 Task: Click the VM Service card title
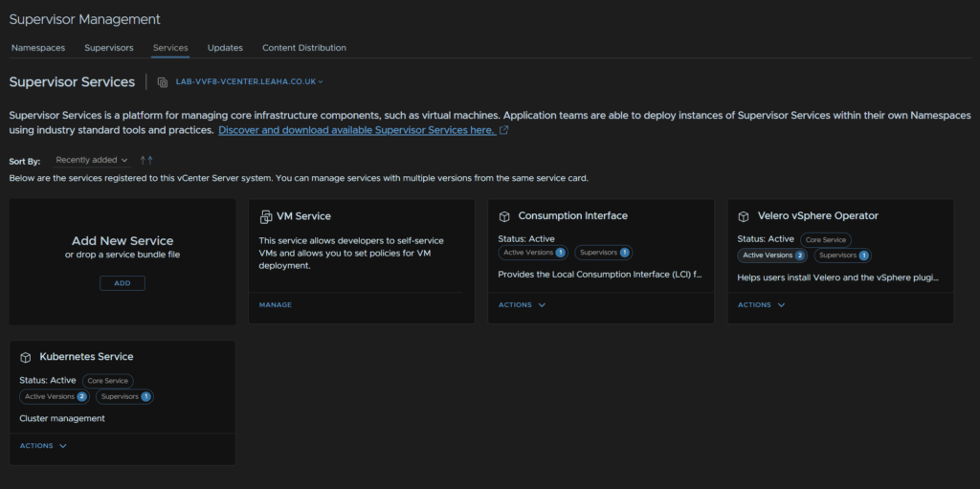(303, 216)
